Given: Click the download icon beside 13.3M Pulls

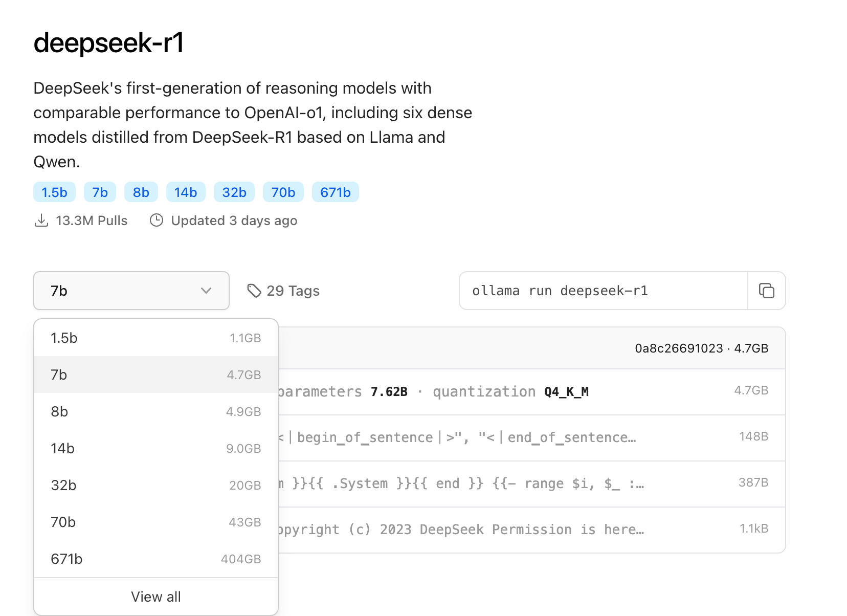Looking at the screenshot, I should point(41,221).
